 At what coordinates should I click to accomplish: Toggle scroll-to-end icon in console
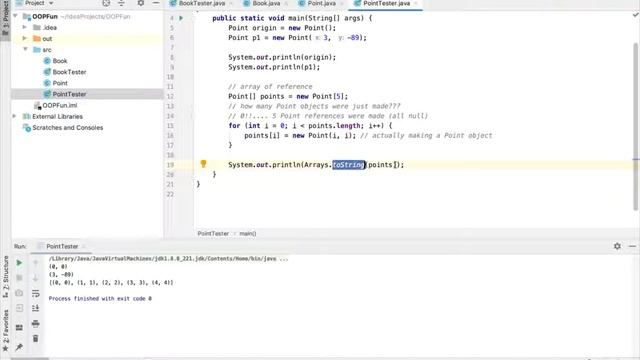pyautogui.click(x=36, y=308)
